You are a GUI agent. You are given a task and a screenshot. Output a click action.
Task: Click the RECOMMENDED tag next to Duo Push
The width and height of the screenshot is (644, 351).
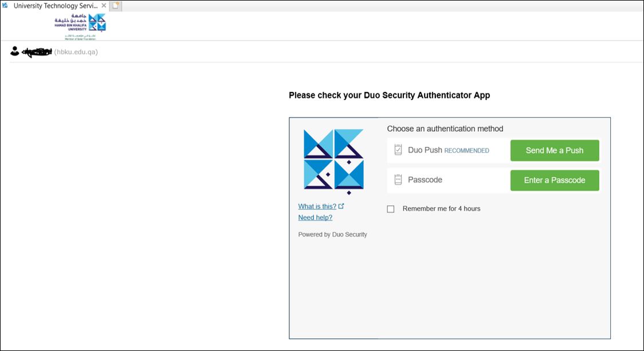(x=466, y=151)
